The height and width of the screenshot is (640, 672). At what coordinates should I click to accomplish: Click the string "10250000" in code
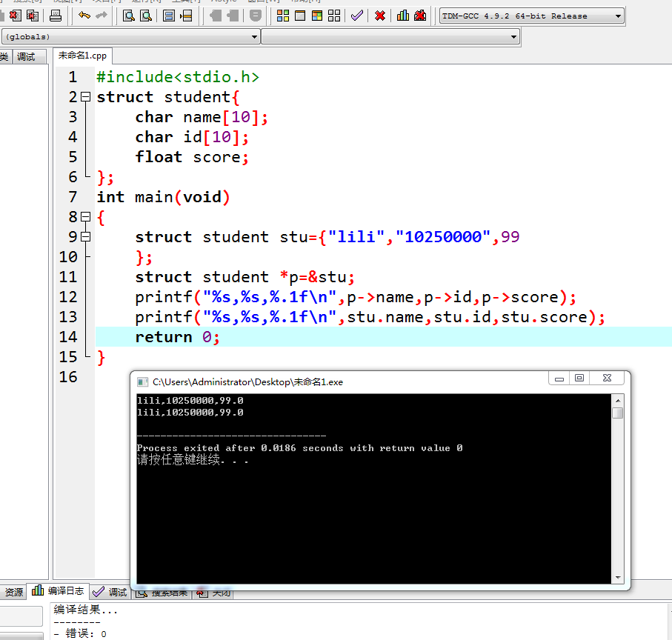click(443, 237)
